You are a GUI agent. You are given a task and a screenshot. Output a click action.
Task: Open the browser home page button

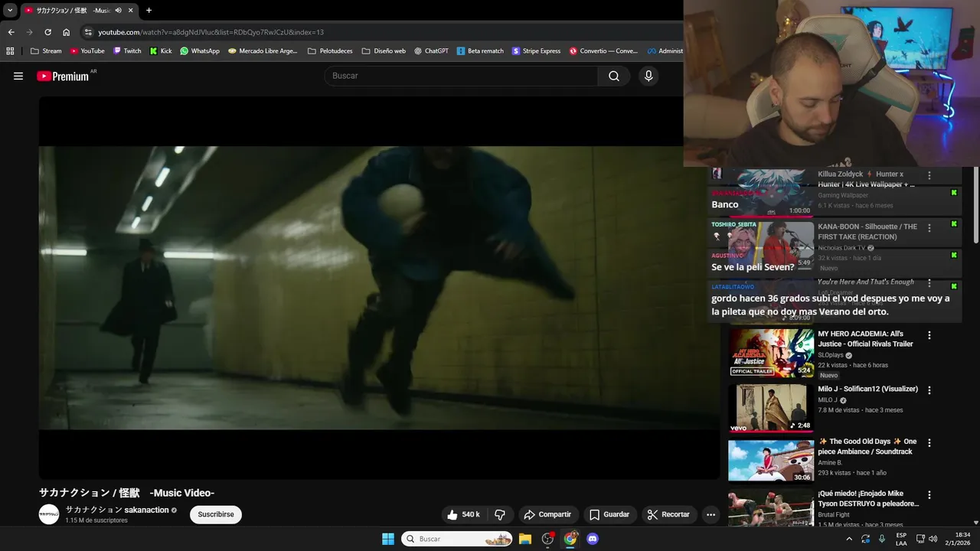coord(67,32)
